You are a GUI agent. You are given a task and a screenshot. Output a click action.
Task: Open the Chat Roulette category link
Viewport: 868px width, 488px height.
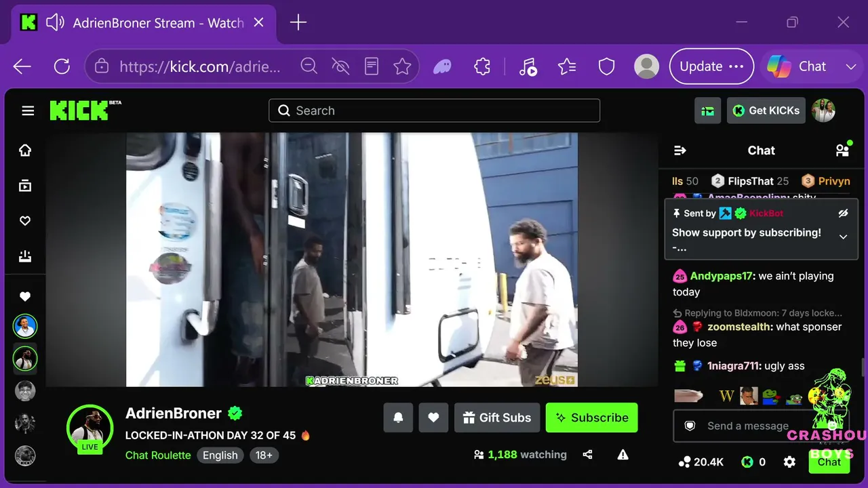tap(158, 455)
